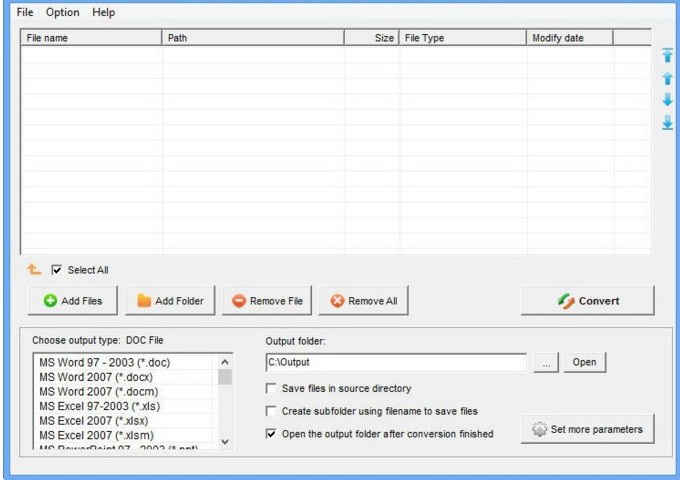
Task: Uncheck the Select All checkbox
Action: point(56,270)
